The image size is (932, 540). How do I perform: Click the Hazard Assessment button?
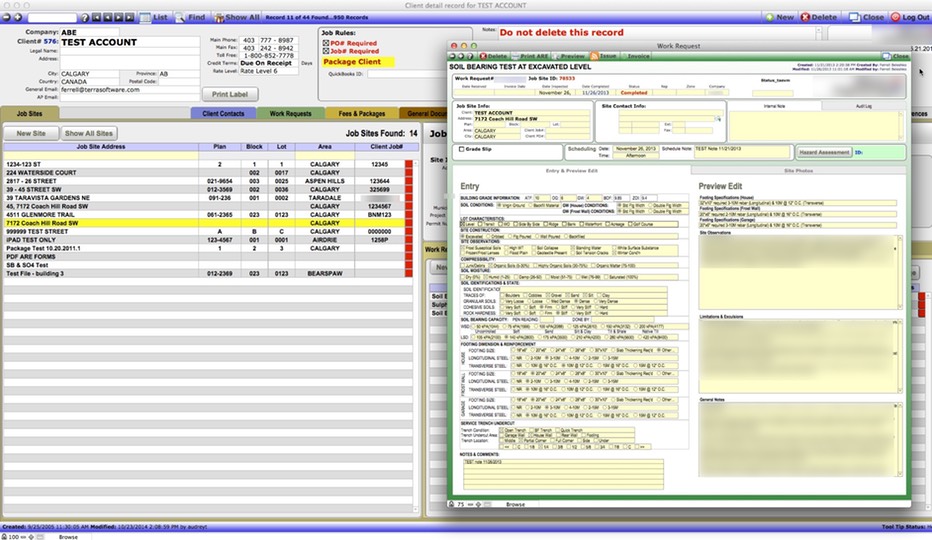click(824, 152)
